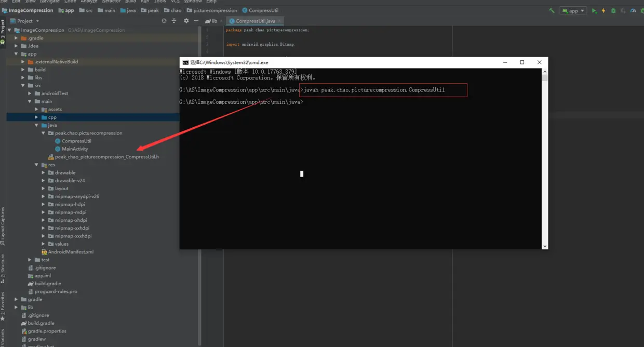Select the CompressUtil class in the tree
Viewport: 644px width, 347px height.
[x=73, y=141]
